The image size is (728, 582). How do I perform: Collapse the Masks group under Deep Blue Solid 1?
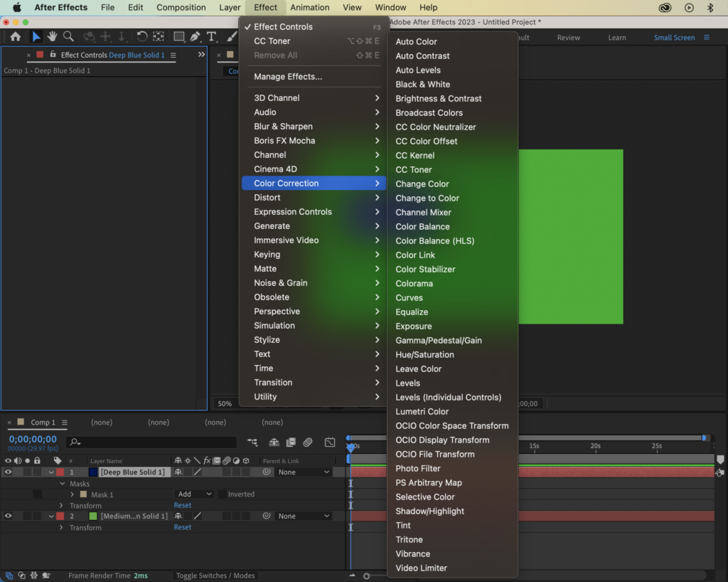[63, 484]
